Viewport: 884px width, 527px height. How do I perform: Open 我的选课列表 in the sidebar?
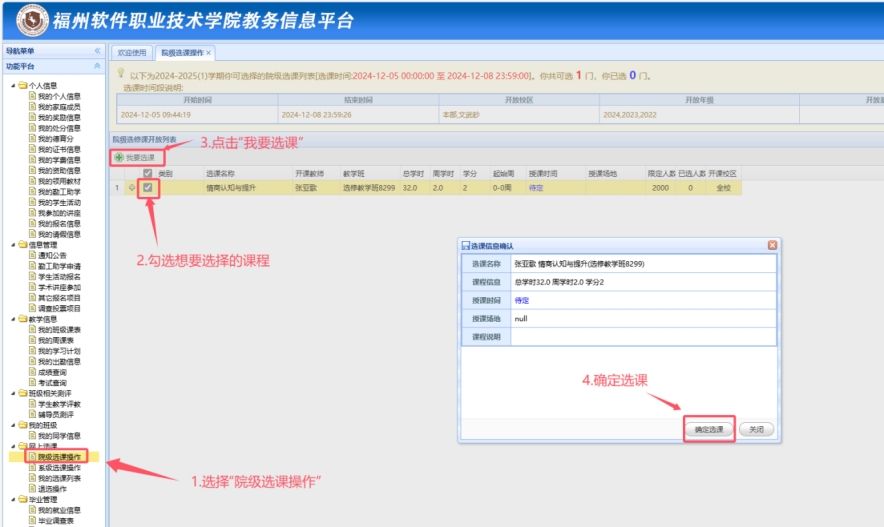[x=59, y=478]
